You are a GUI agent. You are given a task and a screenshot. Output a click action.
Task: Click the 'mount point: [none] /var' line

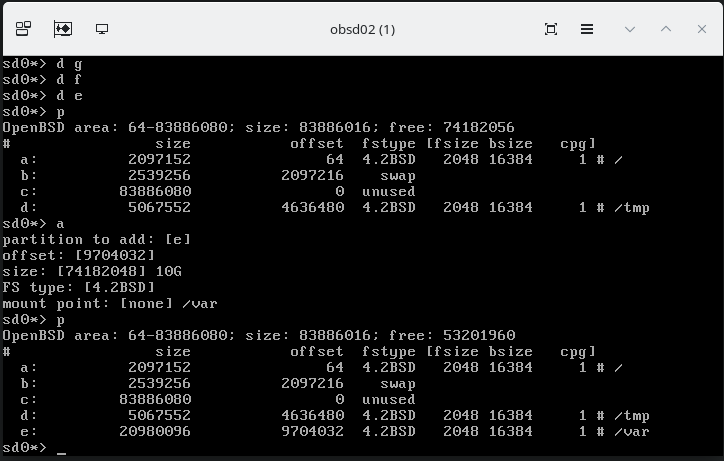point(110,304)
